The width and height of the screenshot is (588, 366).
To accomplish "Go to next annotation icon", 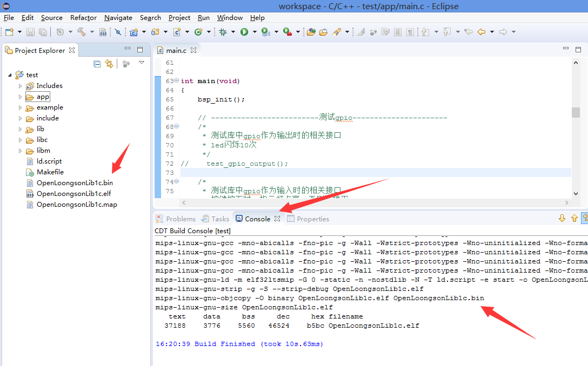I will click(425, 32).
